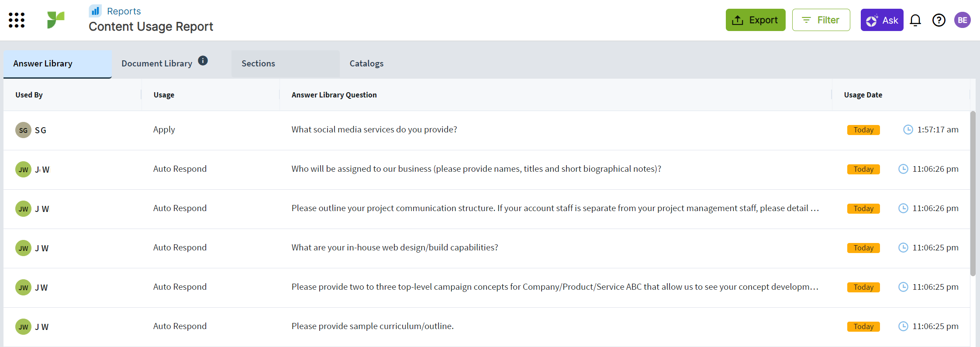Click the vertical scrollbar on the table
980x347 pixels.
(x=973, y=194)
